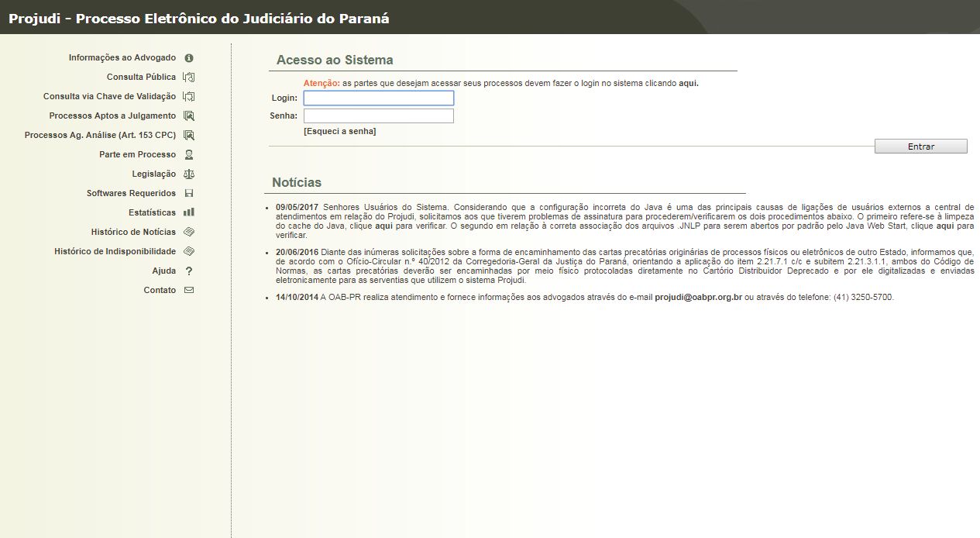Open Processos Ag. Análise (Art. 153 CPC)
The width and height of the screenshot is (980, 538).
tap(101, 136)
